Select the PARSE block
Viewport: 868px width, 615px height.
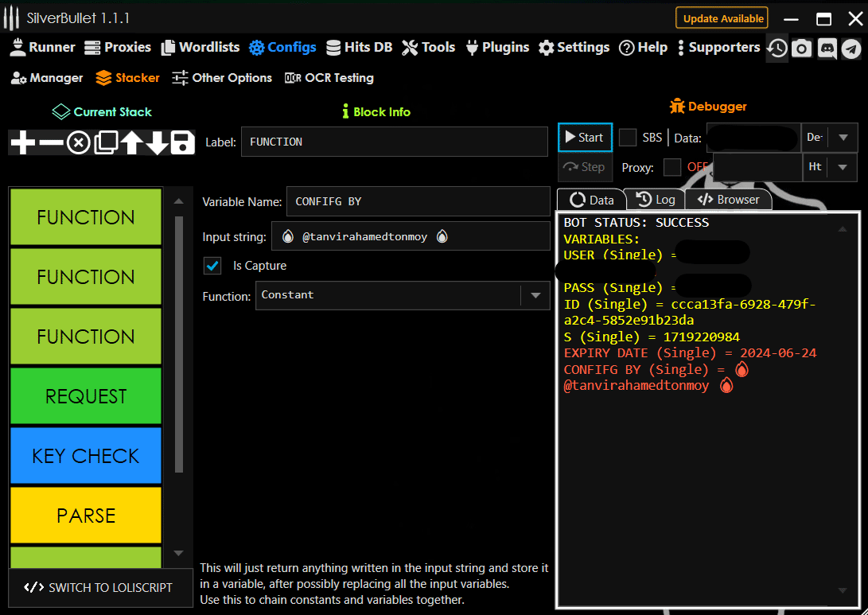tap(86, 516)
